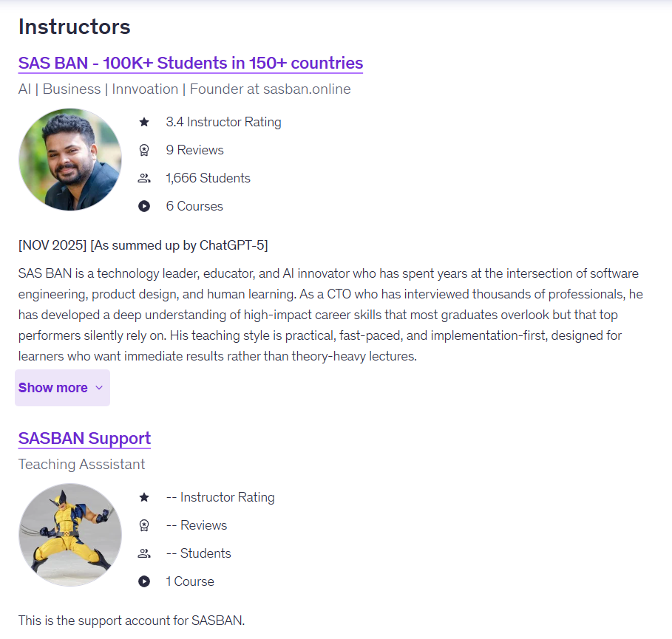The width and height of the screenshot is (672, 639).
Task: Click the 9 Reviews text
Action: [x=194, y=150]
